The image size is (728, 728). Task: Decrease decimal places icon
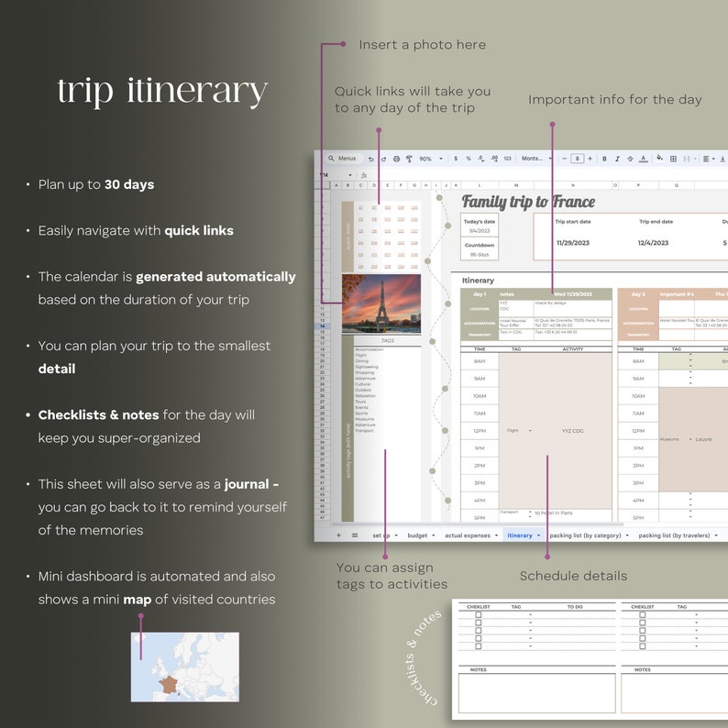point(481,159)
